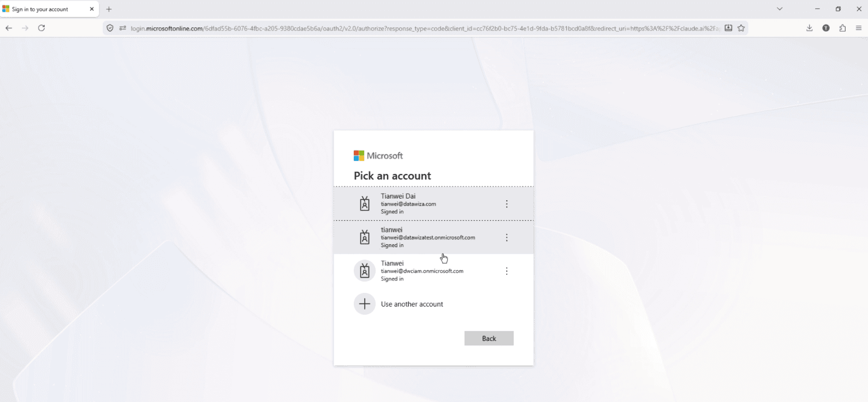
Task: Expand the list all tabs dropdown
Action: (x=780, y=9)
